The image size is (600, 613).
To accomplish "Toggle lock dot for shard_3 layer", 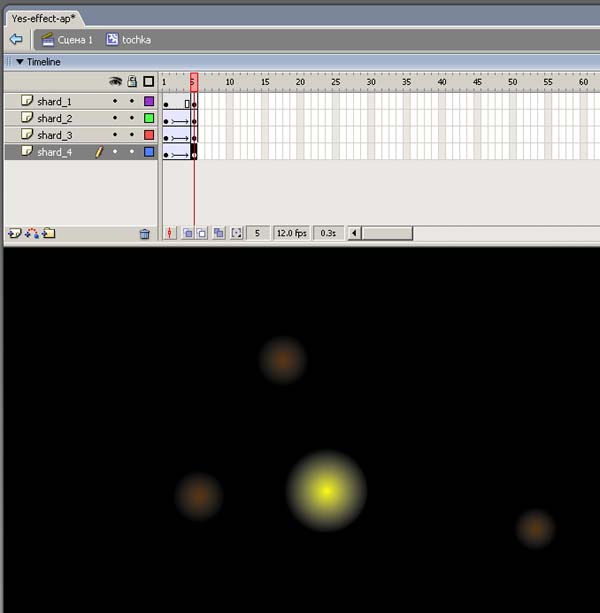I will [131, 135].
